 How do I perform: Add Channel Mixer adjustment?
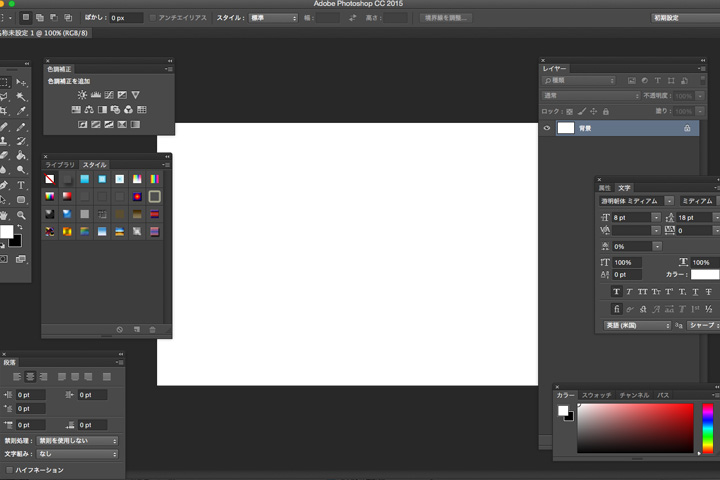[129, 109]
